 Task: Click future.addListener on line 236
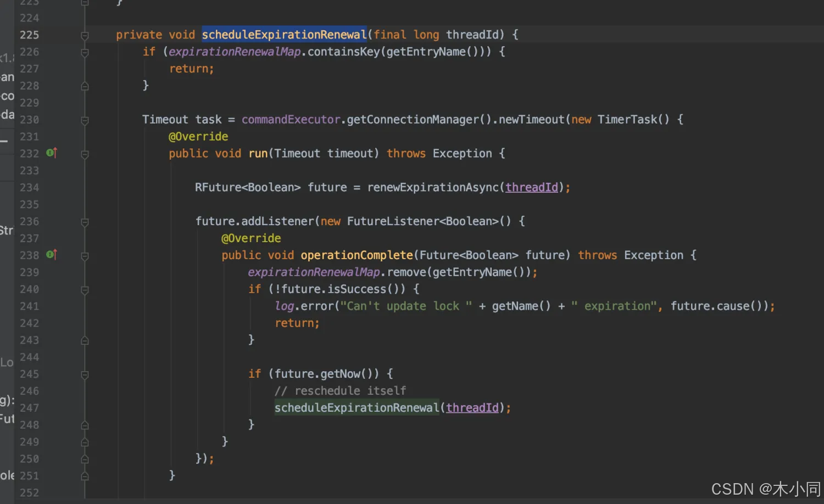click(x=254, y=221)
